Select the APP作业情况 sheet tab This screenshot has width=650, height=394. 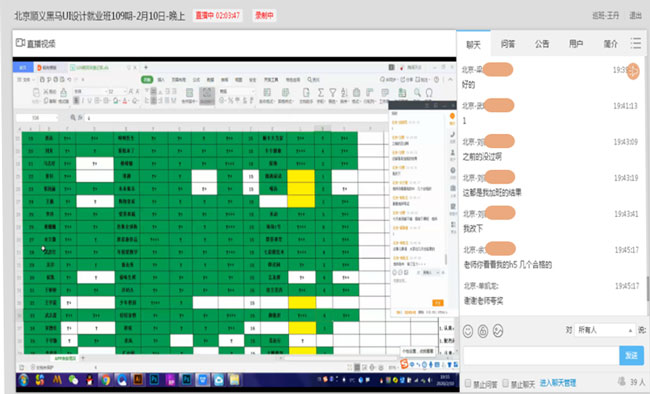pos(65,358)
